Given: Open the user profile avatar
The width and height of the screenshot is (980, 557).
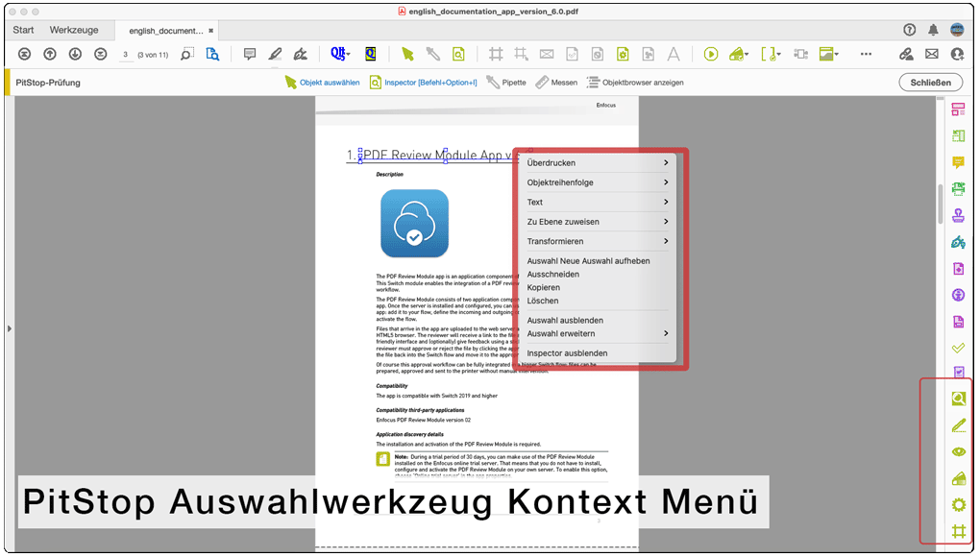Looking at the screenshot, I should [957, 30].
